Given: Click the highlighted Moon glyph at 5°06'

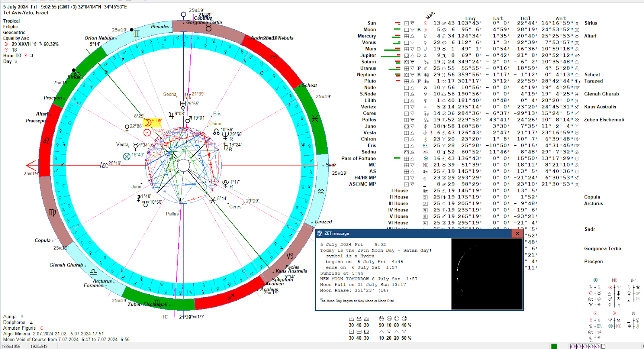Looking at the screenshot, I should pos(148,122).
